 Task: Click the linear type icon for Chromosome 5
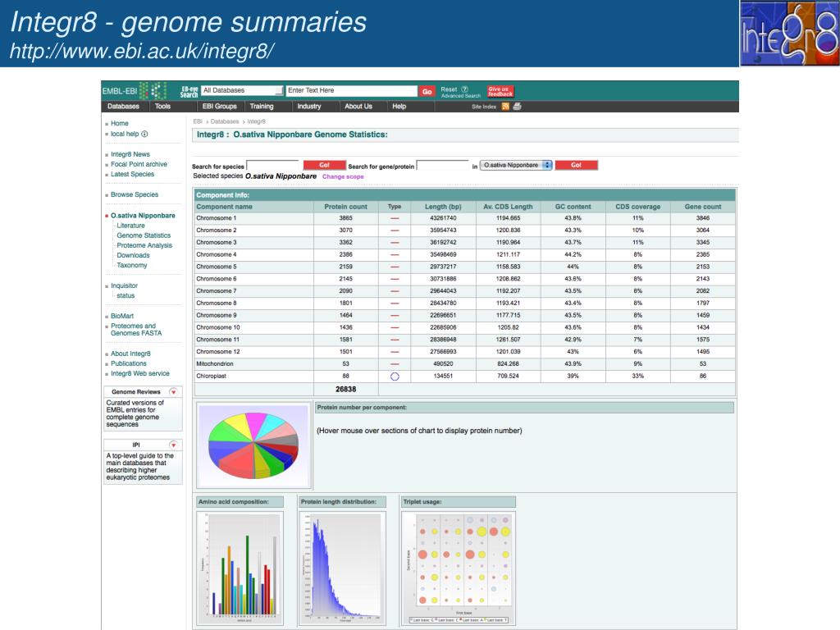395,267
